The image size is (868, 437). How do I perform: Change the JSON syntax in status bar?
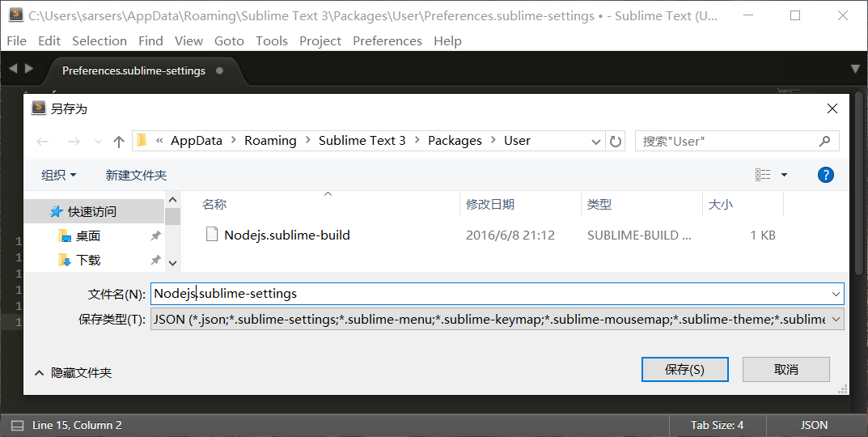point(814,426)
